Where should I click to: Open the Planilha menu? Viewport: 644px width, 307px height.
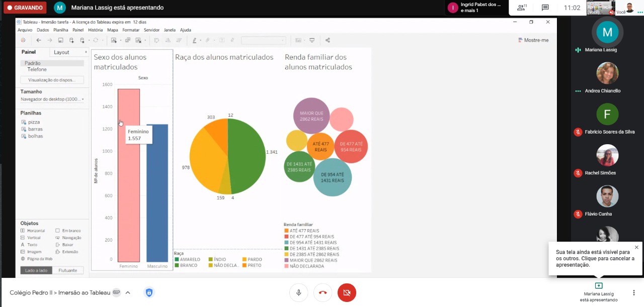(61, 30)
